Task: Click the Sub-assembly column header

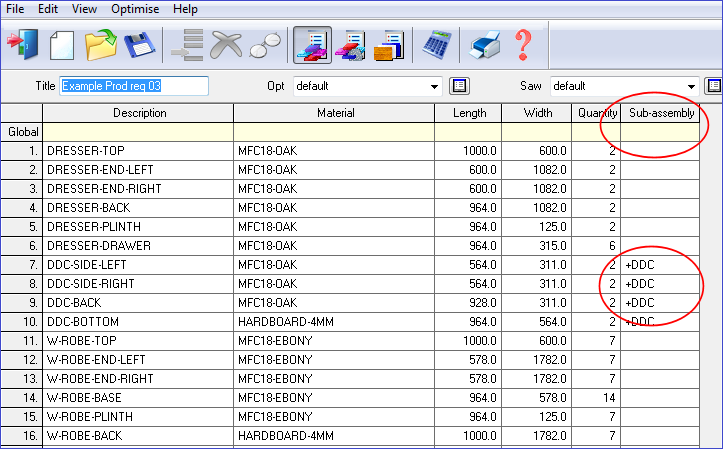Action: point(660,113)
